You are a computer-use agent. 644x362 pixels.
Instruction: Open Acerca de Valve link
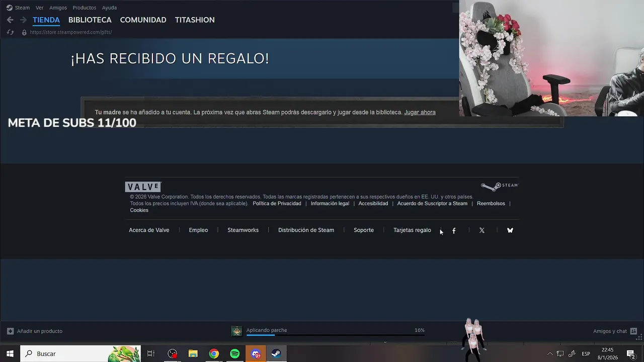(149, 230)
